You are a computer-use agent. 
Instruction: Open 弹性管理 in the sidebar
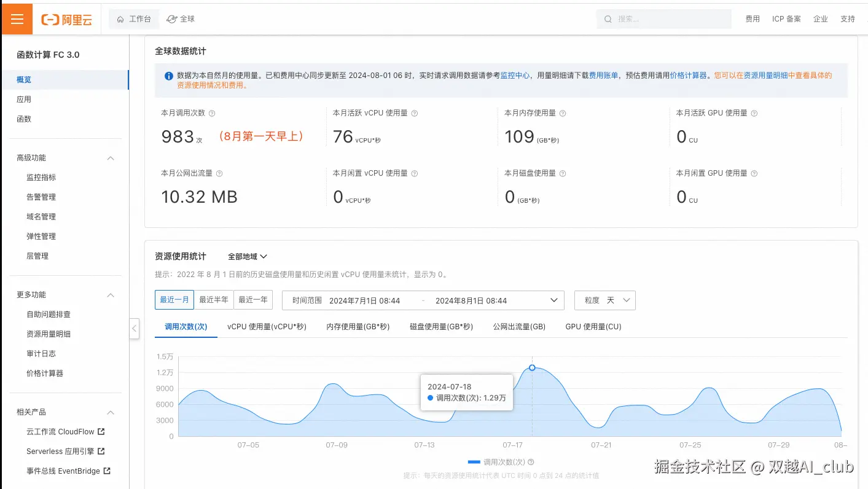(x=41, y=237)
